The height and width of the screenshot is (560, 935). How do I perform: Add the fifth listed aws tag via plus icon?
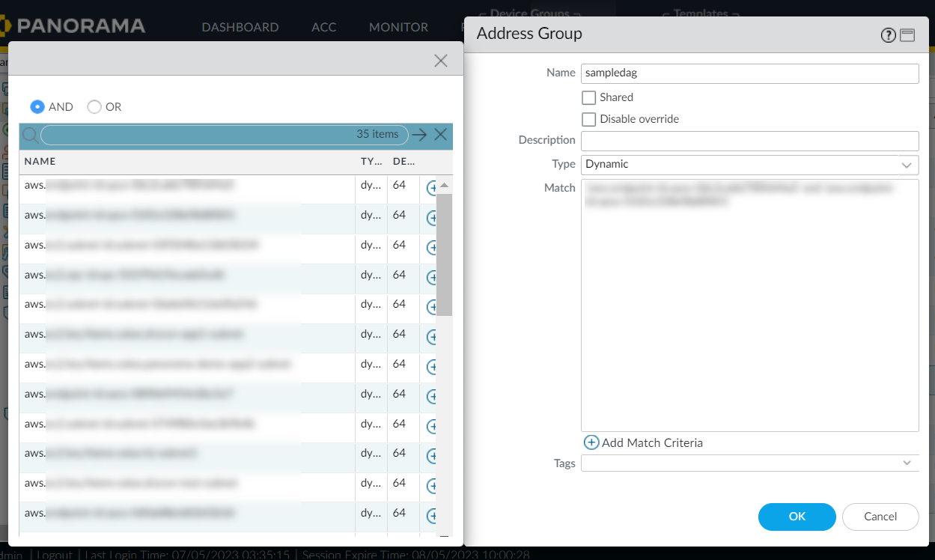click(433, 308)
